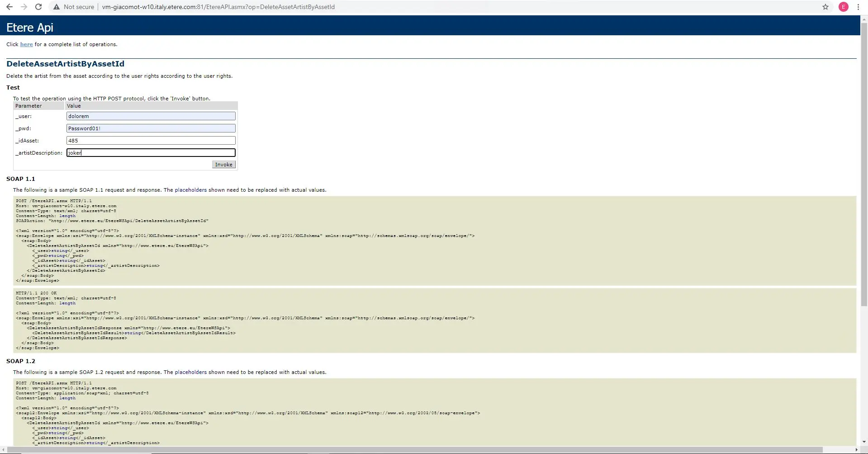Click the browser address bar URL
This screenshot has height=454, width=868.
218,7
